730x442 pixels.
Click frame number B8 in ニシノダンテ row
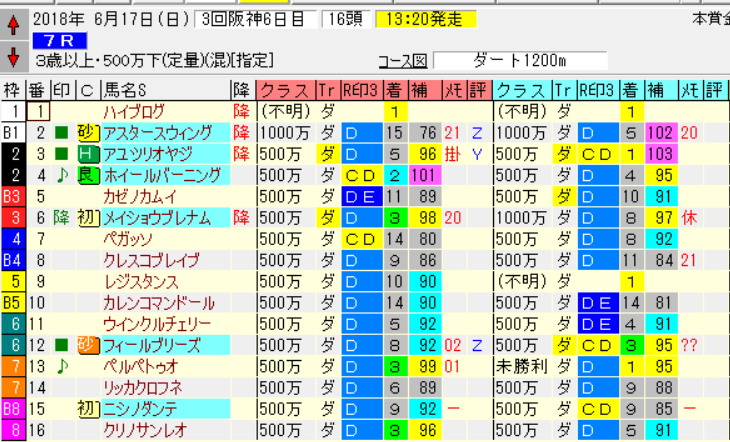[13, 409]
